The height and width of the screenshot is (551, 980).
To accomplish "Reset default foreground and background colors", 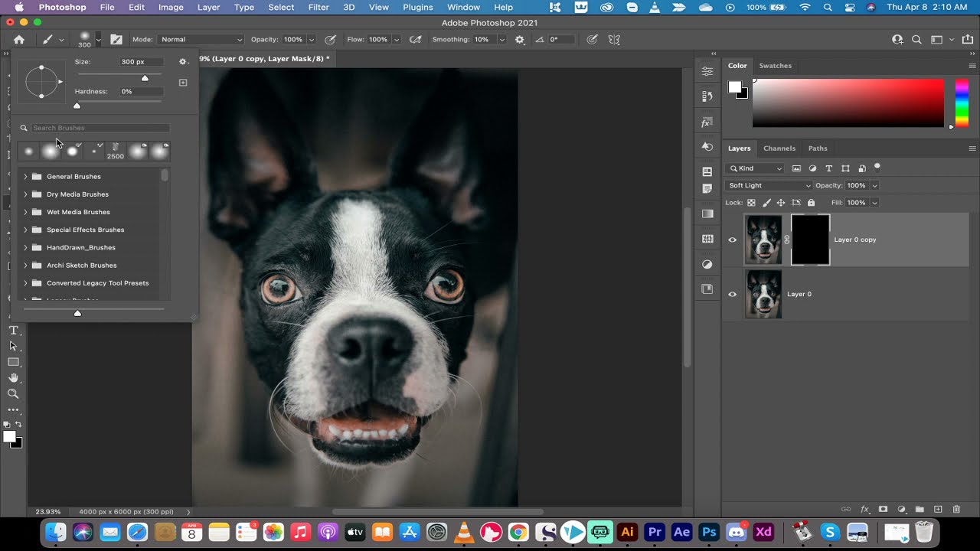I will 7,424.
